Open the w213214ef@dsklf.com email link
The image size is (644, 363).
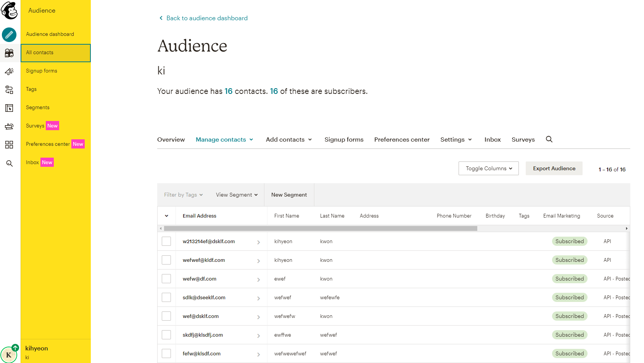click(209, 241)
